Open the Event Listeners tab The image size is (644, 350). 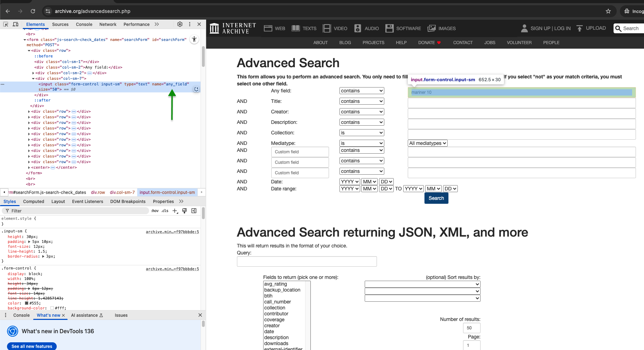click(87, 201)
